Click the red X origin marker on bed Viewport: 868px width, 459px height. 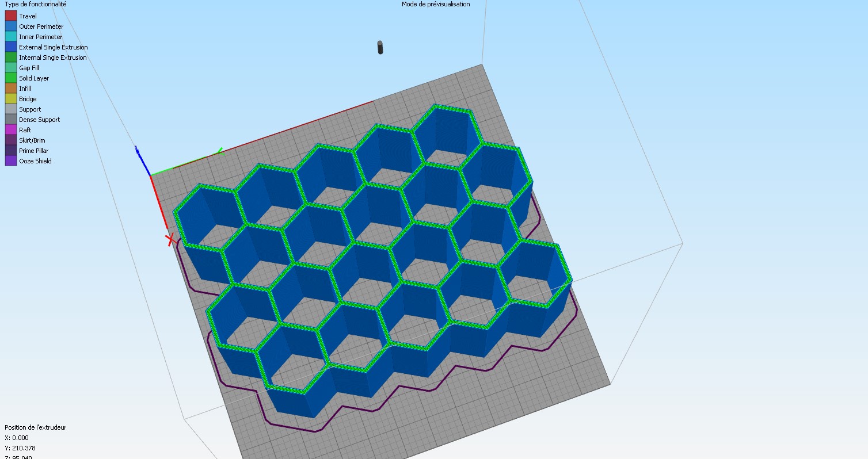tap(170, 239)
